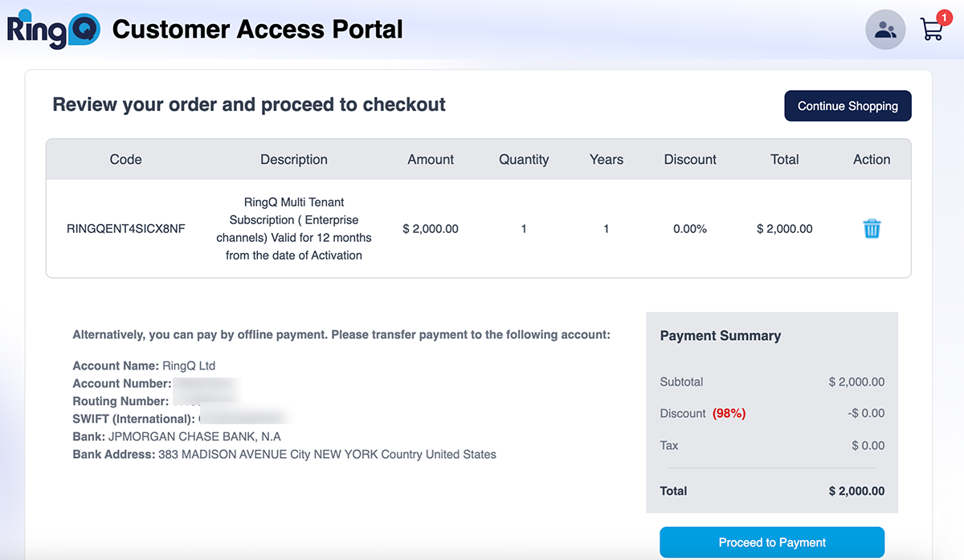Click the Payment Summary heading
This screenshot has height=560, width=964.
click(x=721, y=336)
